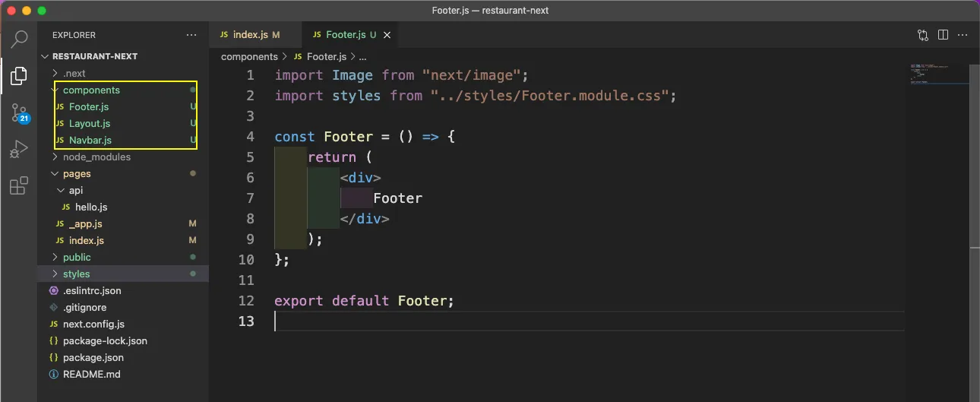This screenshot has height=402, width=980.
Task: Open Footer.js in the file explorer
Action: point(123,106)
